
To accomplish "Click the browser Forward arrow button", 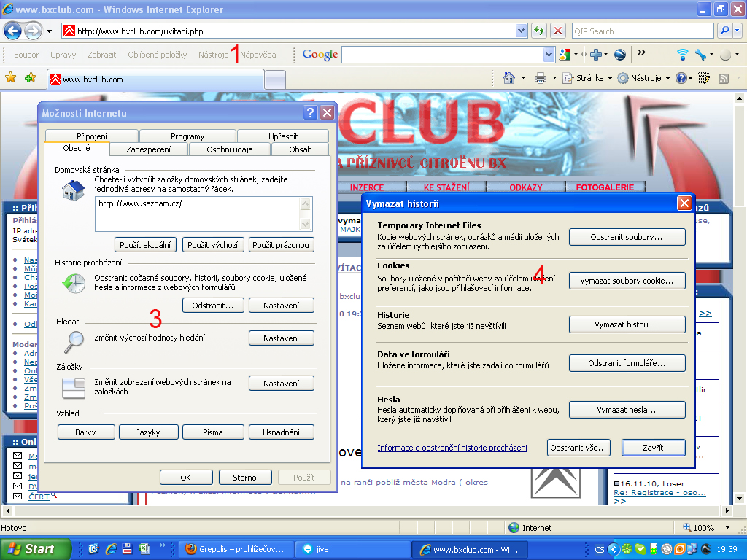I will [x=33, y=31].
